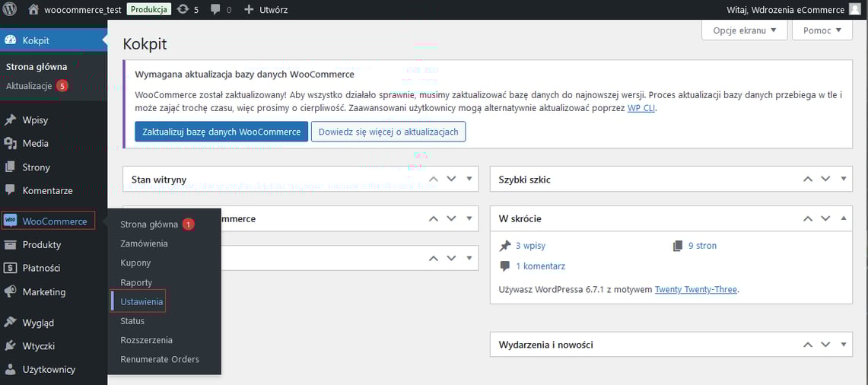The image size is (868, 385).
Task: Click the comment icon beside 1 komentarz
Action: [x=505, y=266]
